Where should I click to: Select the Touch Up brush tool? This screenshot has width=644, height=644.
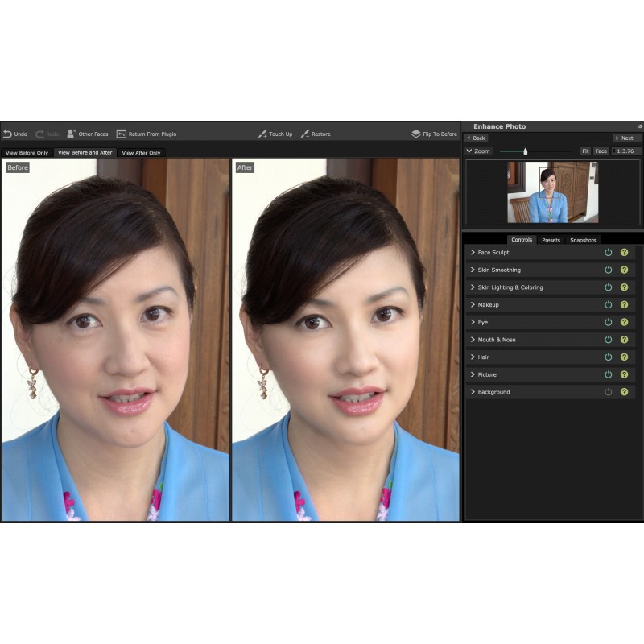pos(263,134)
